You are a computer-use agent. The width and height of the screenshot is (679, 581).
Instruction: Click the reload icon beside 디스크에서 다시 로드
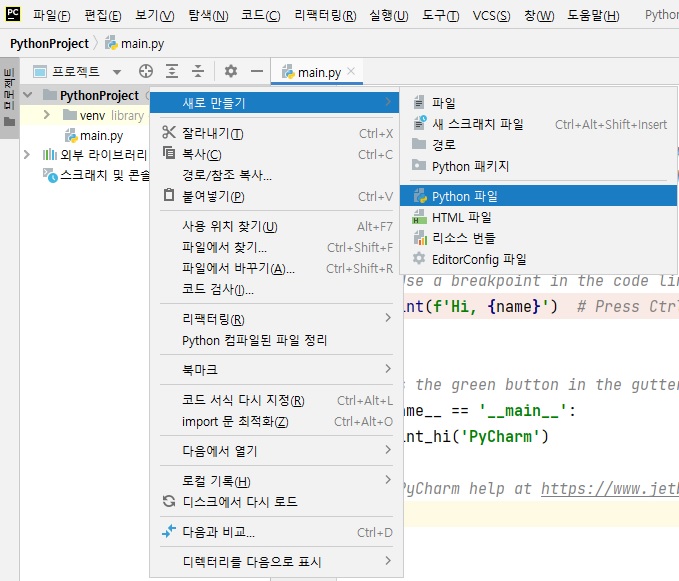click(169, 501)
